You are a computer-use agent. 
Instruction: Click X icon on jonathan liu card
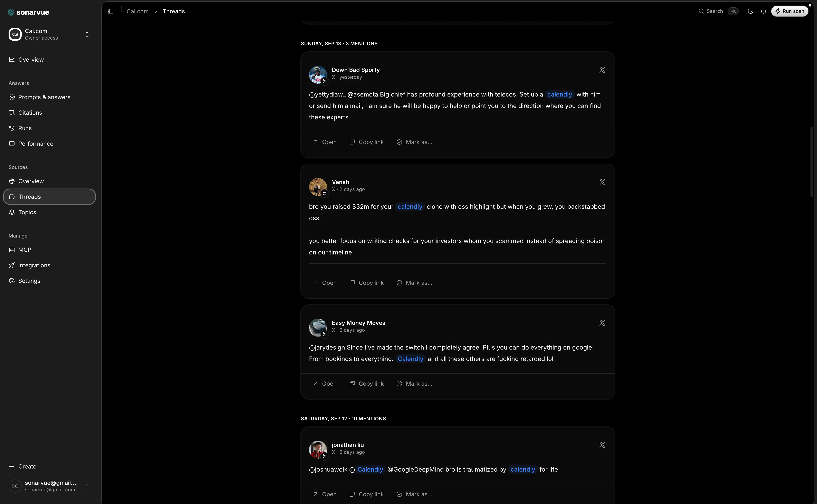(x=602, y=445)
